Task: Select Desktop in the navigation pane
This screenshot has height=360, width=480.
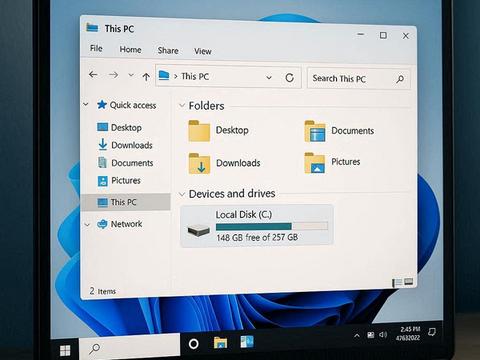Action: point(119,127)
